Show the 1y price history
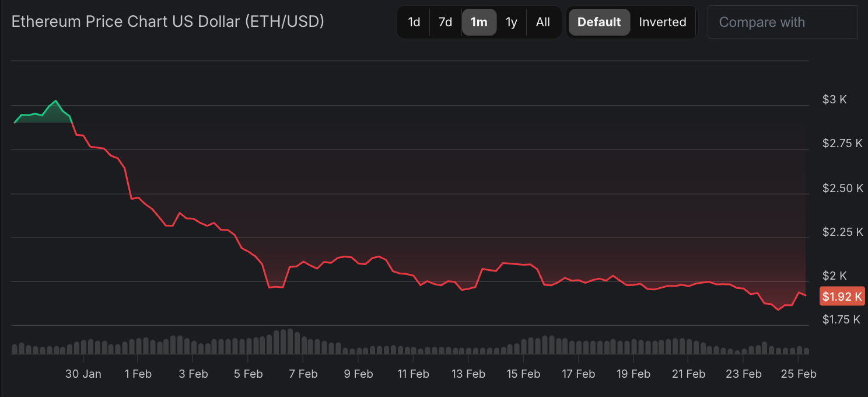This screenshot has width=868, height=397. point(511,22)
